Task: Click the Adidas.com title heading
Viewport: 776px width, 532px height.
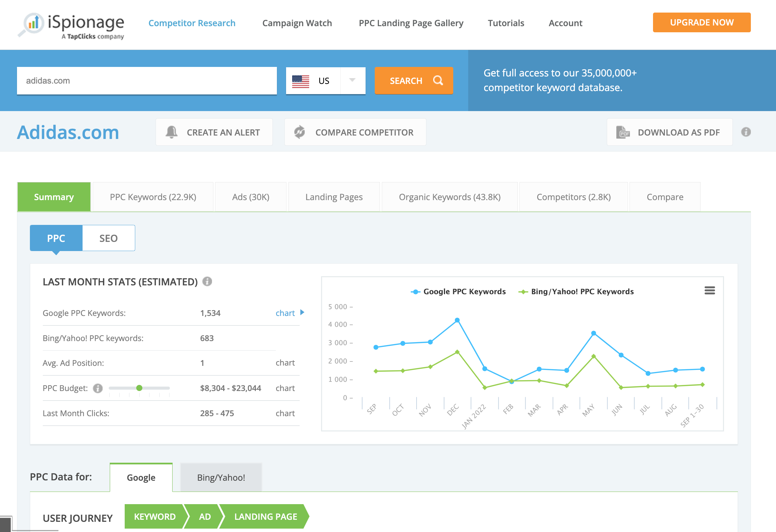Action: pos(68,132)
